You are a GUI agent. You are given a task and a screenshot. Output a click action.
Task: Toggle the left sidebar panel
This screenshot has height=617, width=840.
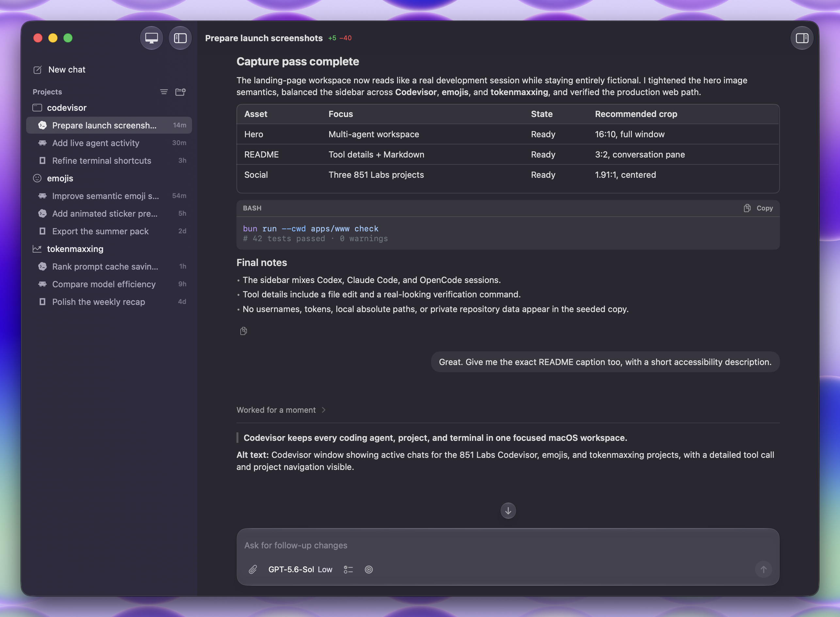click(180, 38)
